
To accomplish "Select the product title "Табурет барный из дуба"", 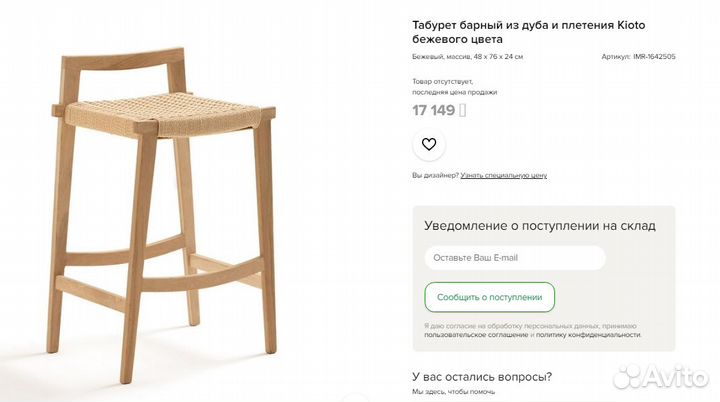I will [480, 25].
